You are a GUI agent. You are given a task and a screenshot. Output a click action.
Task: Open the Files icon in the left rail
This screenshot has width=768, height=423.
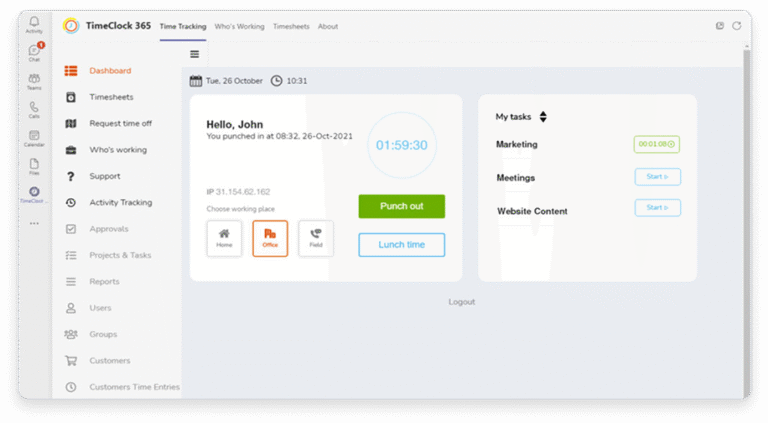coord(34,166)
